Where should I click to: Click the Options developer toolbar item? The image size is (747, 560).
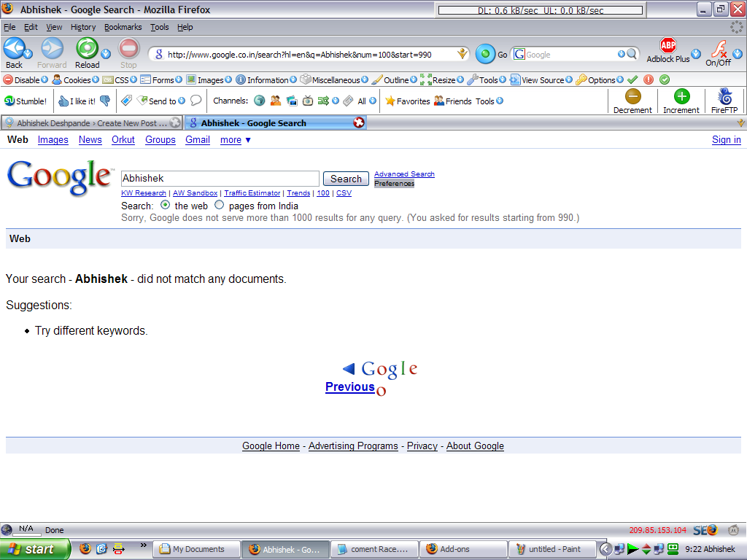(x=600, y=80)
